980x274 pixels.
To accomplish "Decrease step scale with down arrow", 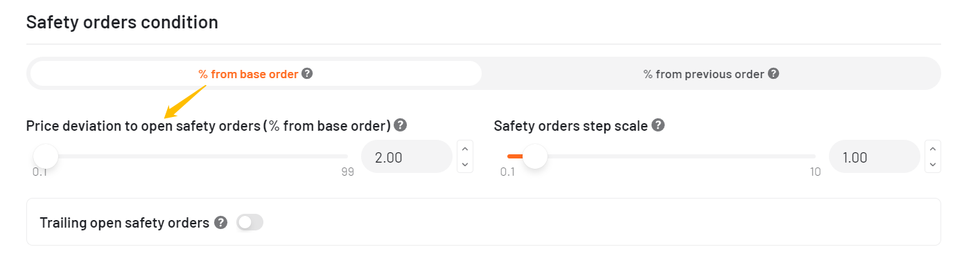I will click(x=933, y=165).
